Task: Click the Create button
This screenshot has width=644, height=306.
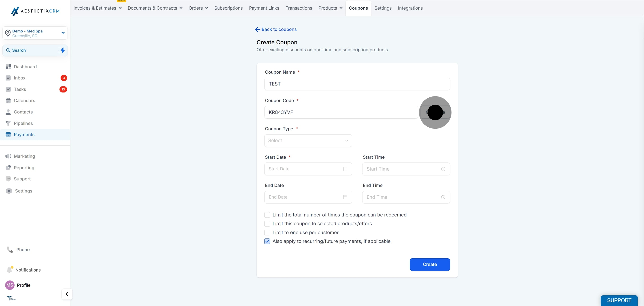Action: [x=430, y=264]
